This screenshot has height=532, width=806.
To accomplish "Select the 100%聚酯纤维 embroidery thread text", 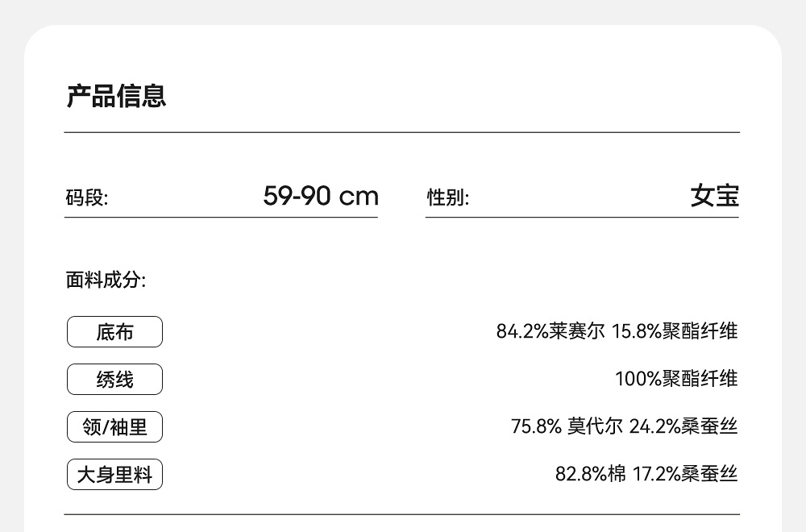I will pos(676,379).
